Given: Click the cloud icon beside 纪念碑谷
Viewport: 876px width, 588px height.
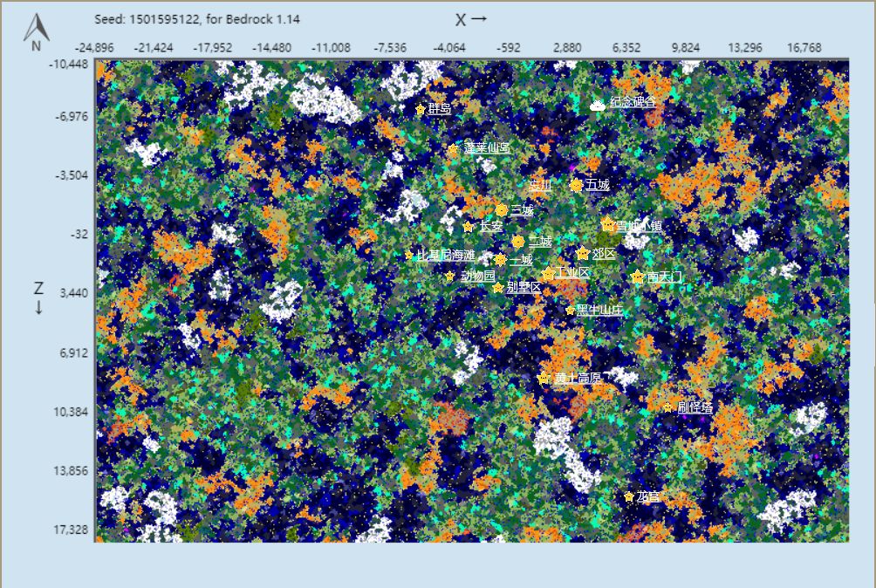Looking at the screenshot, I should point(598,105).
